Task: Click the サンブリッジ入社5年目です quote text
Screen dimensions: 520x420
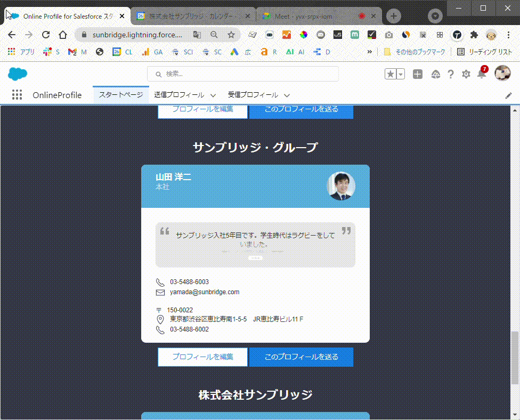Action: (255, 239)
